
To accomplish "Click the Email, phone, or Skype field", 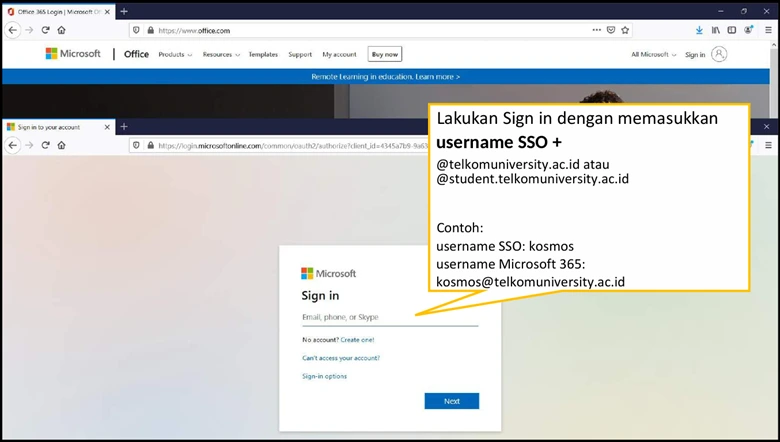I will 390,317.
